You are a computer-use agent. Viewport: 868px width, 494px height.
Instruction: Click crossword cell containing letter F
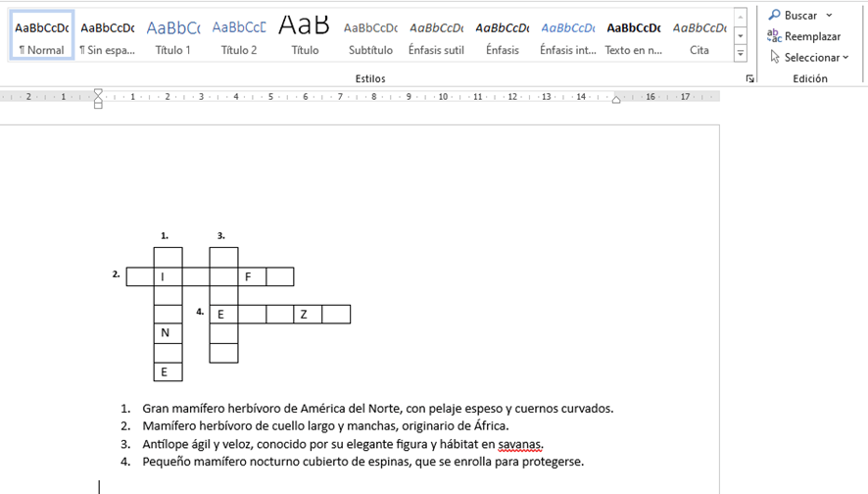(x=252, y=276)
